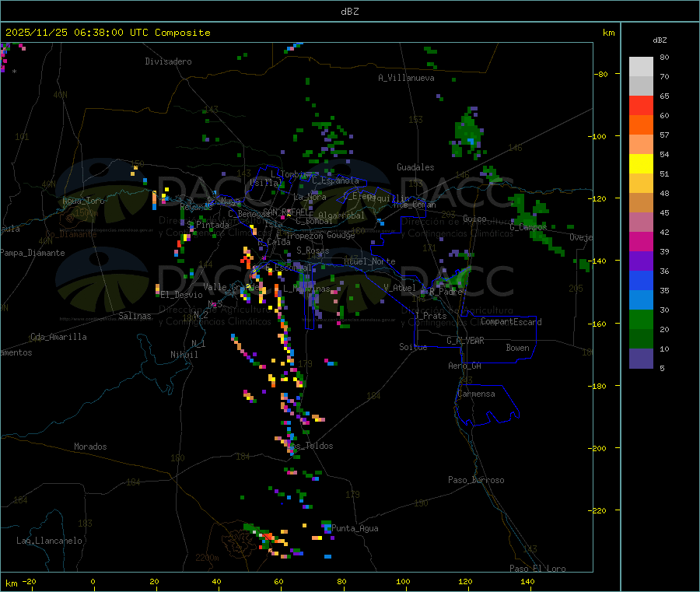Click the purple 5 dBZ swatch
Screen dimensions: 700x592
click(x=641, y=359)
